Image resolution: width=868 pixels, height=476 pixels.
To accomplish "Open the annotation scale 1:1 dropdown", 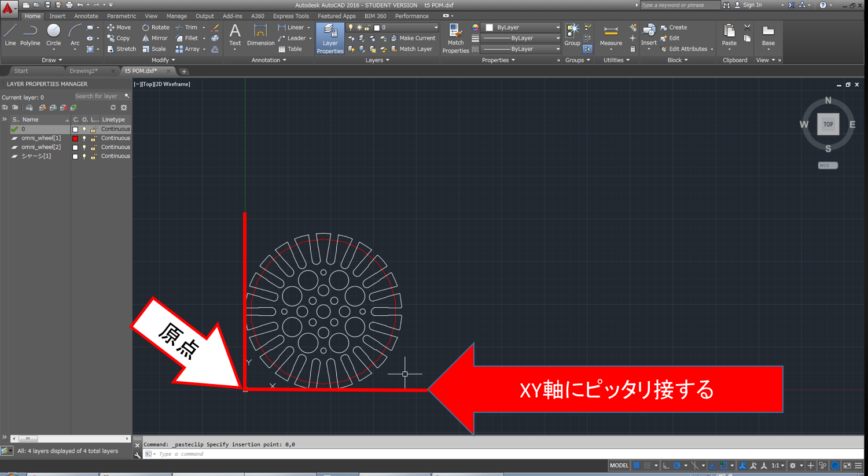I will pyautogui.click(x=778, y=466).
